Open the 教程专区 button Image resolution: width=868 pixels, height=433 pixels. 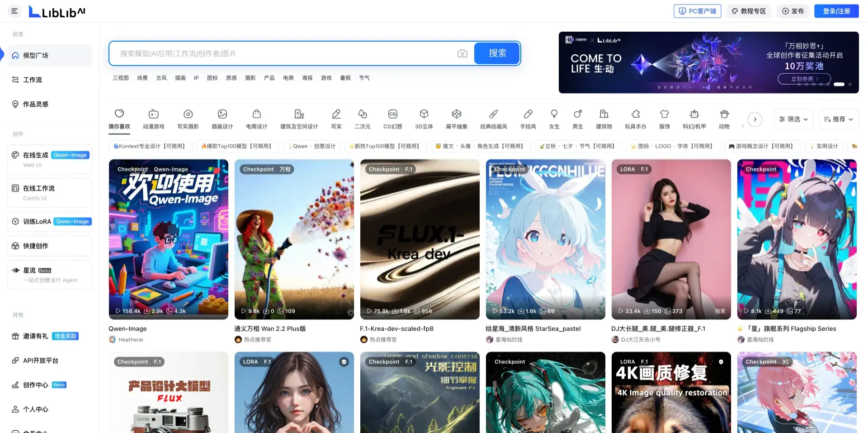point(749,11)
